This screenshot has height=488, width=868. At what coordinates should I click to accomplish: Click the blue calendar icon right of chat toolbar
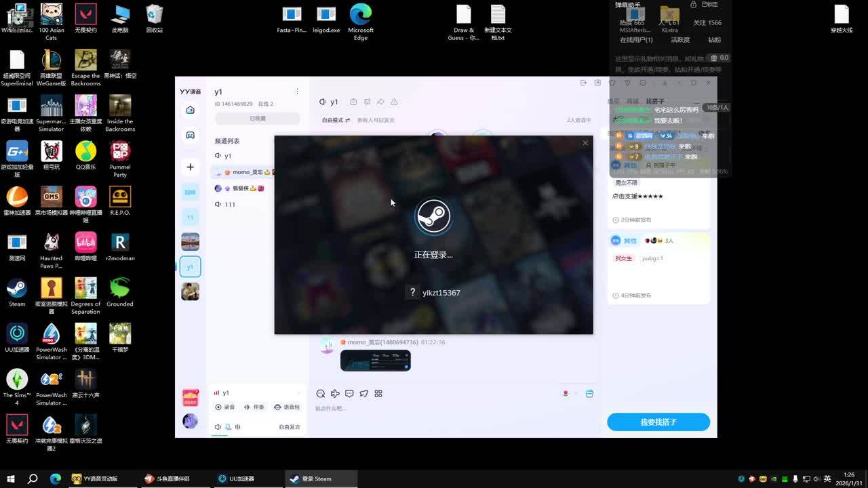click(589, 394)
